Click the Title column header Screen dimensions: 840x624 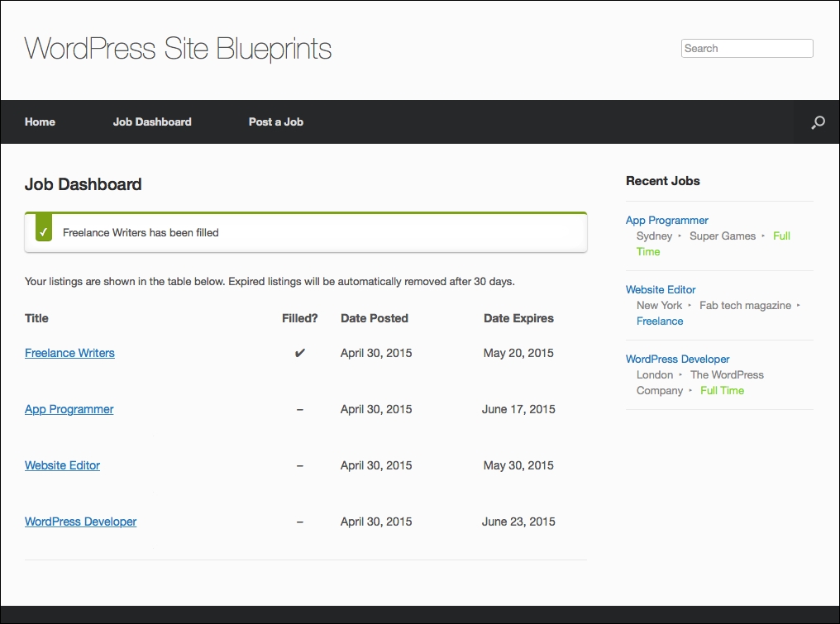tap(36, 318)
